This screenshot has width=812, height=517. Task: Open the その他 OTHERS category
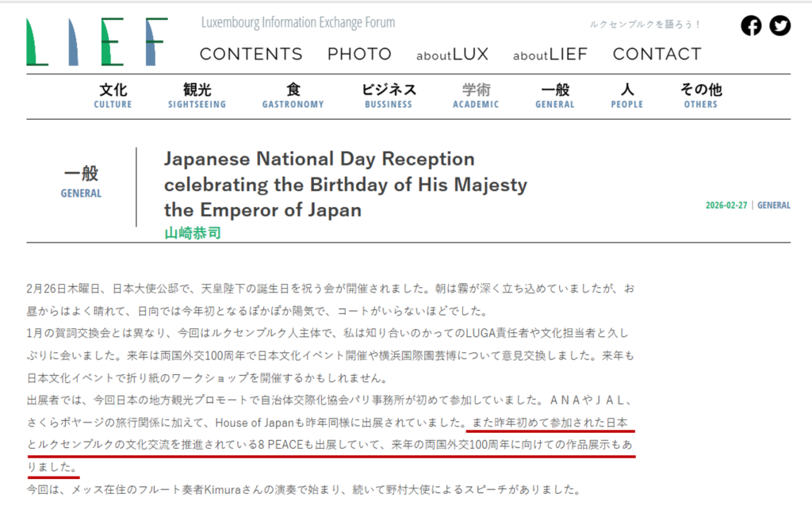701,96
